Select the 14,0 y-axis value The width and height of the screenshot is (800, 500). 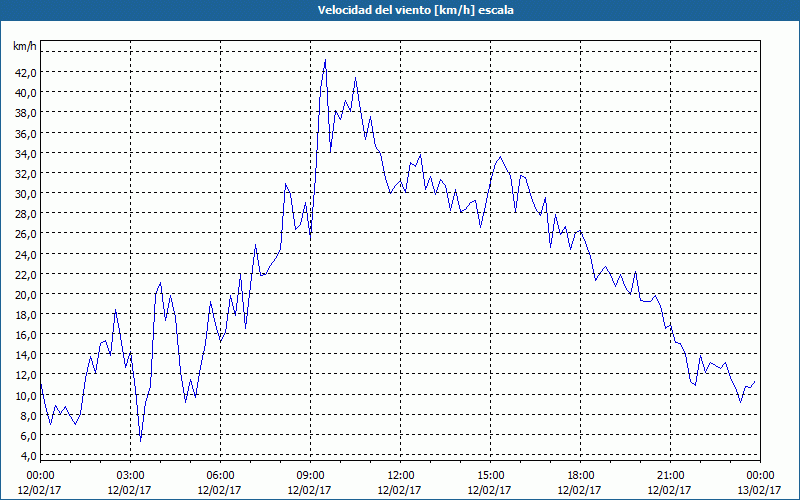26,355
